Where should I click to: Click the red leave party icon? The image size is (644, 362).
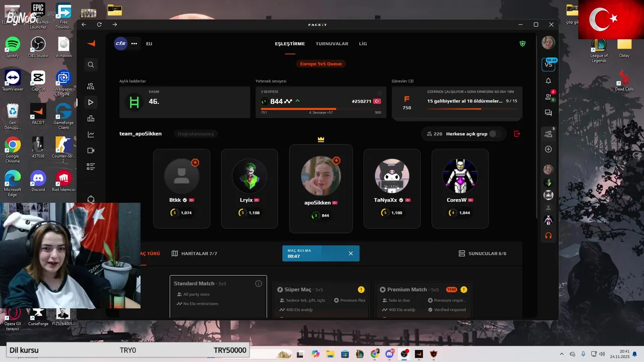point(517,134)
